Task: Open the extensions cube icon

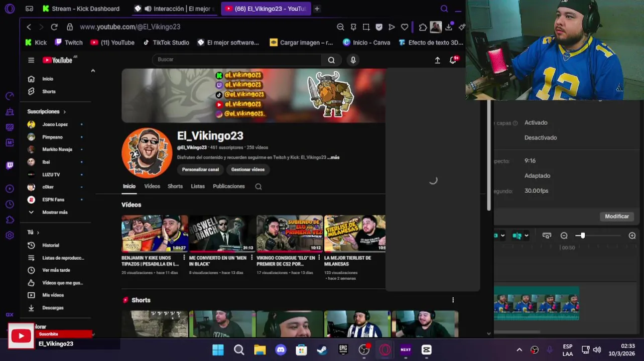Action: [423, 27]
